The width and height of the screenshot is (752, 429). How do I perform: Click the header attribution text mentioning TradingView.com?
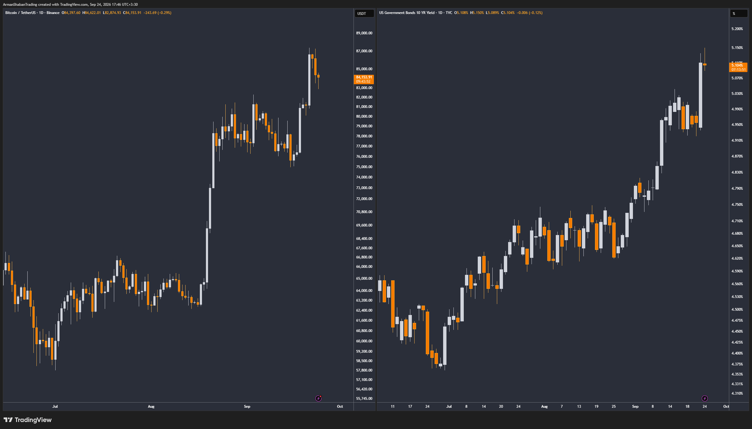coord(70,4)
